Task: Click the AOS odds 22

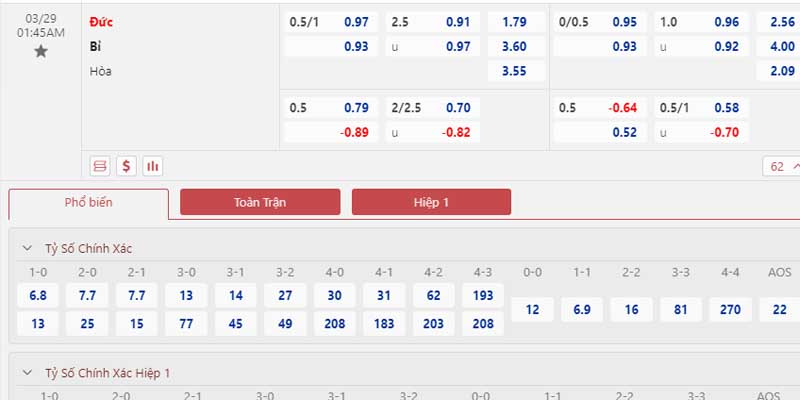Action: [779, 310]
